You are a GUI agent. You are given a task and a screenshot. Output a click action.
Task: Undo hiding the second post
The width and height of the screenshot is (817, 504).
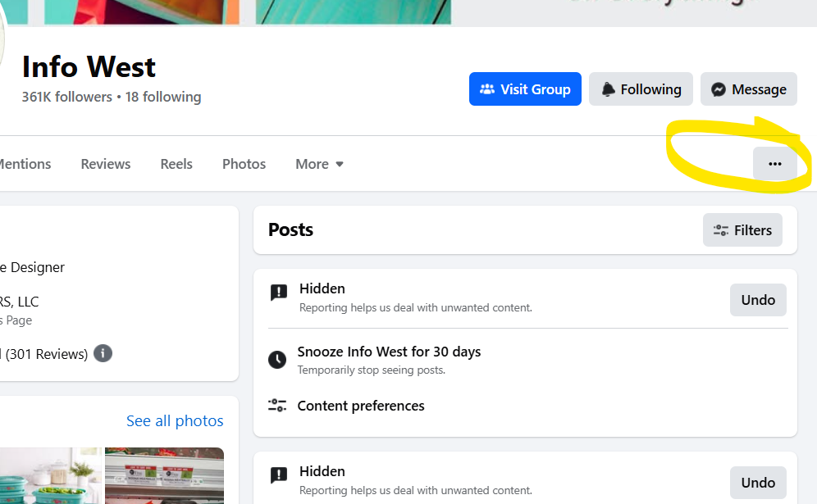(x=758, y=483)
